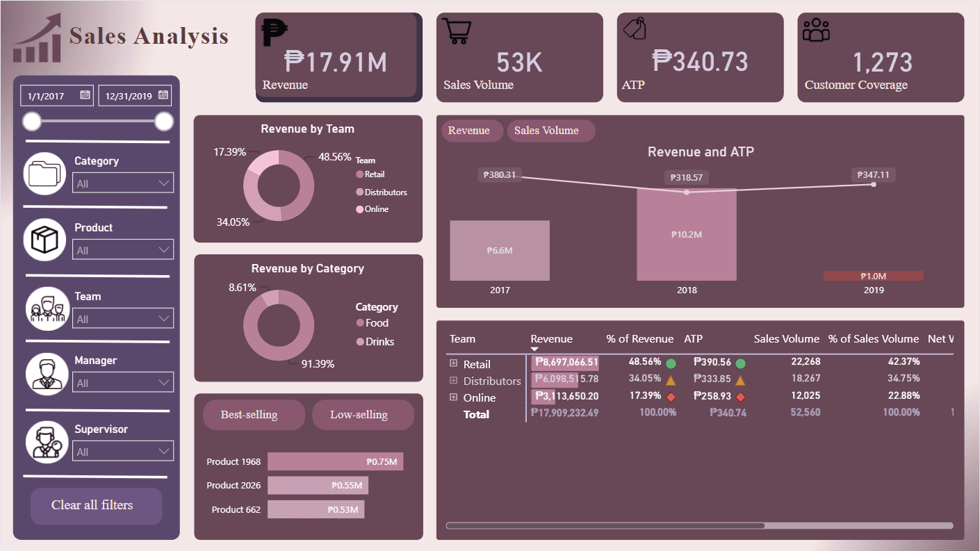This screenshot has width=980, height=551.
Task: Click the Manager person icon
Action: tap(47, 374)
